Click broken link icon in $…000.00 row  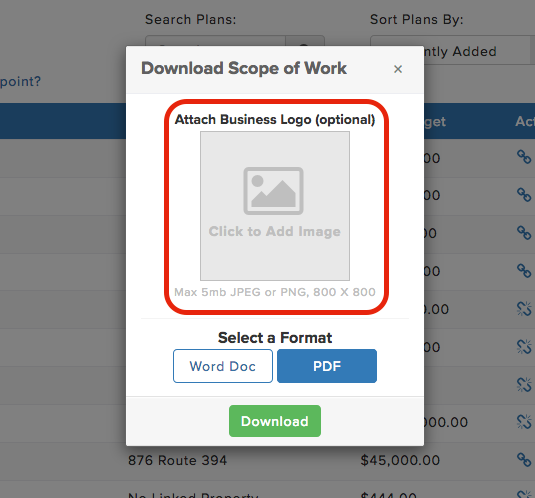tap(524, 422)
